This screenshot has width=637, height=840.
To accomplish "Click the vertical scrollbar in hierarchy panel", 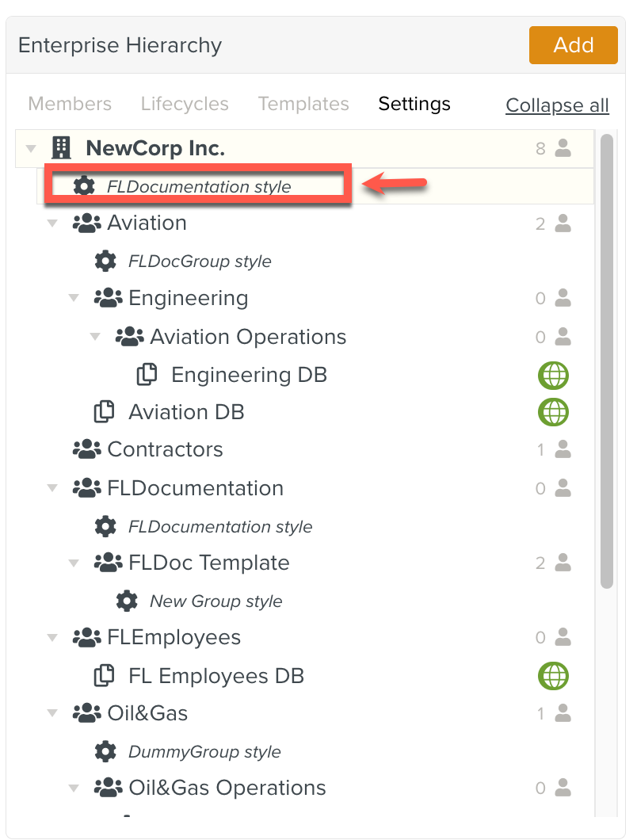I will [607, 361].
